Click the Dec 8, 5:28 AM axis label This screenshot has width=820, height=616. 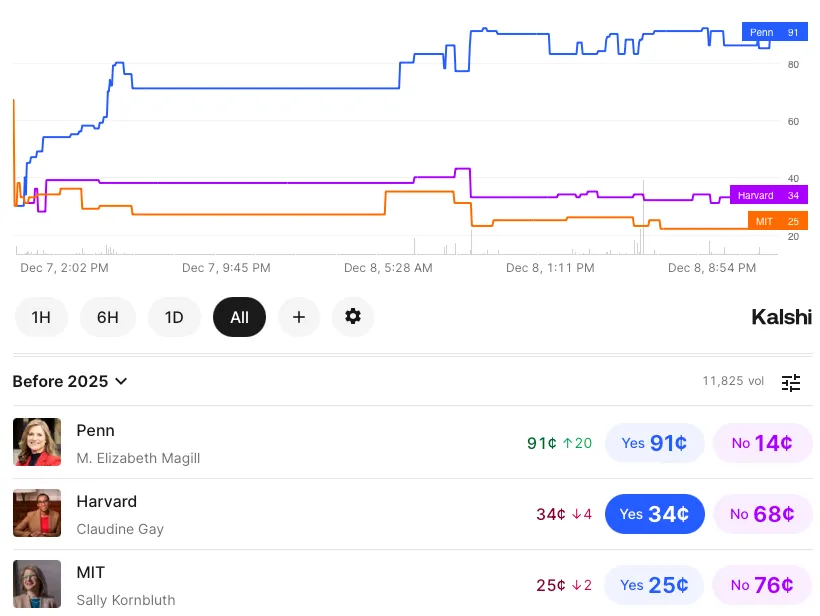(388, 268)
